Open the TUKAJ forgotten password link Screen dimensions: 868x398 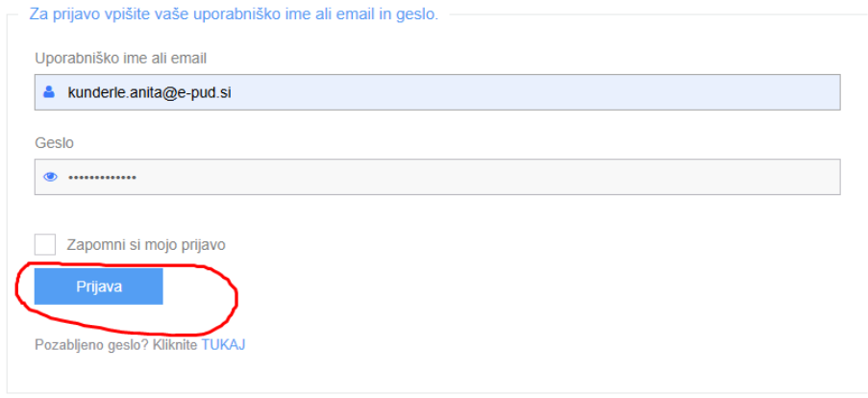click(224, 345)
